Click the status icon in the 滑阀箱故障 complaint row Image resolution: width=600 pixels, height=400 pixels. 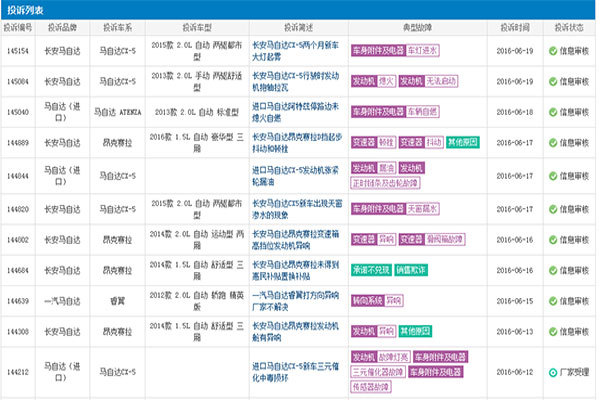point(553,240)
